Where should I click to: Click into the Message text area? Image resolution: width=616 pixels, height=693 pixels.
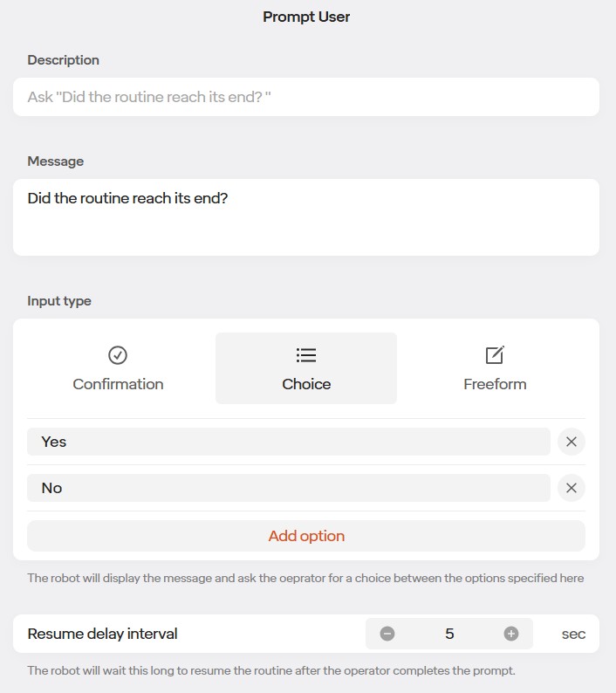pyautogui.click(x=305, y=217)
